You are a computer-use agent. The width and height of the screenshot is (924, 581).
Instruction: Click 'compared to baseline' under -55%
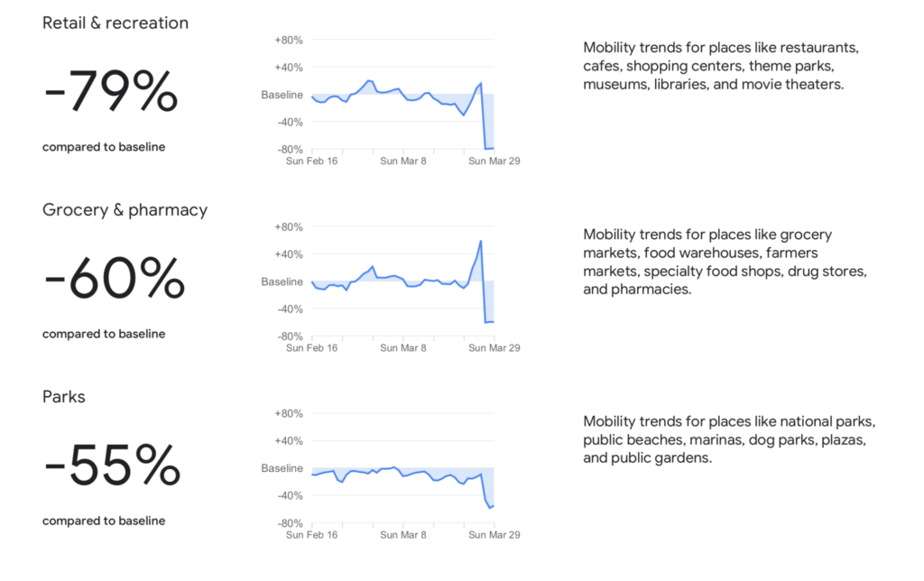(104, 521)
